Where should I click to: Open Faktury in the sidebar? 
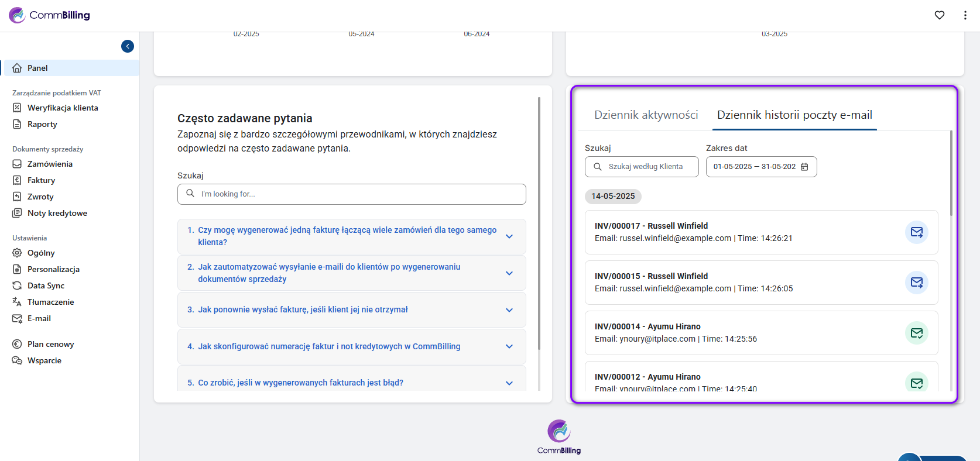(41, 180)
